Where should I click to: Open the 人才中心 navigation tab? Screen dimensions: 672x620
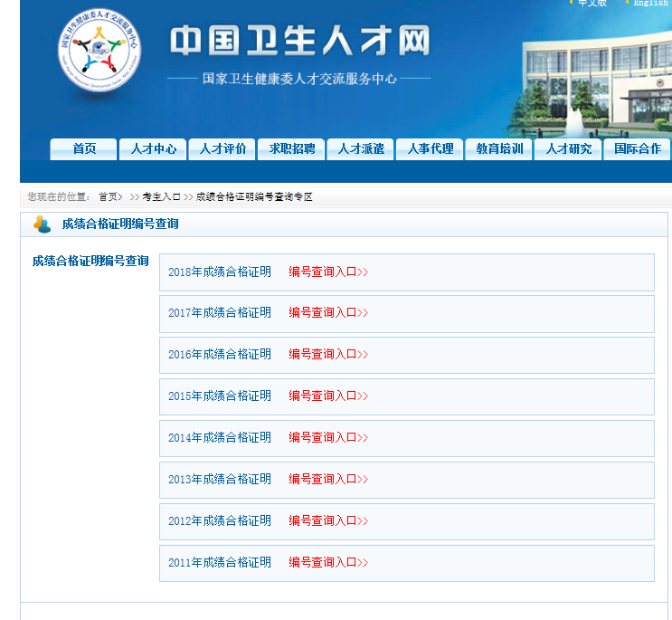coord(153,148)
